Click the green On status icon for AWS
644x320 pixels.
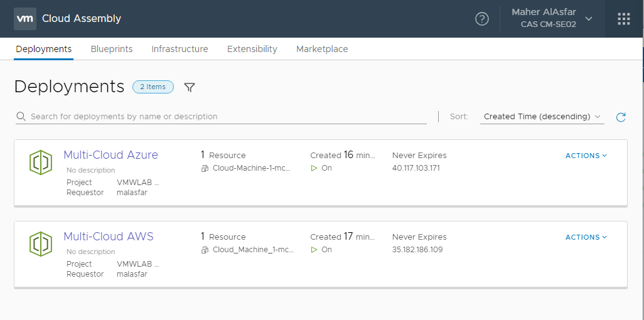(x=314, y=250)
